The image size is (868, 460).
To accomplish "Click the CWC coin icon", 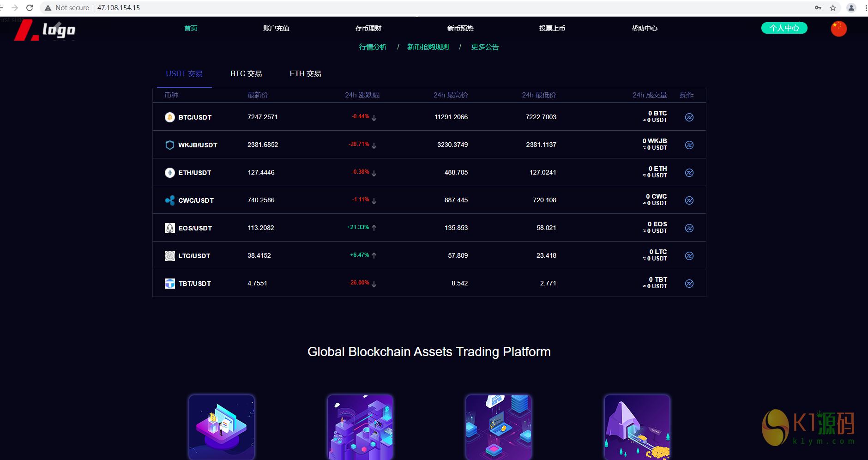I will click(x=170, y=200).
